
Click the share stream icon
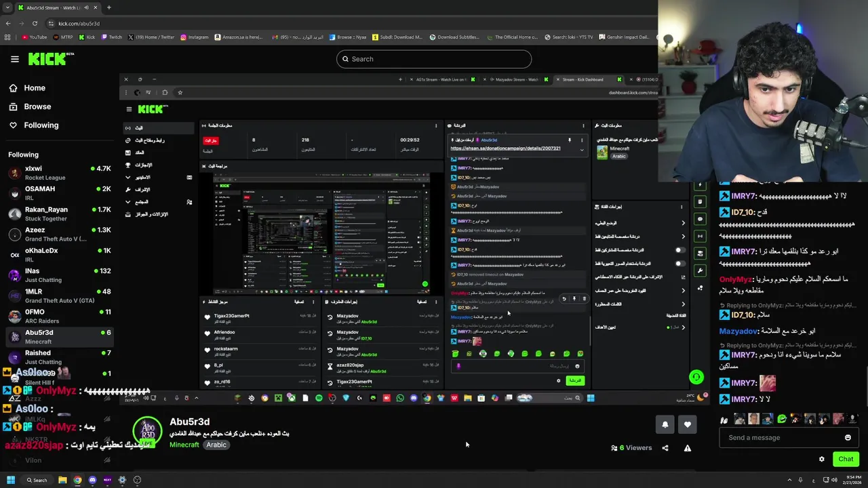coord(665,448)
